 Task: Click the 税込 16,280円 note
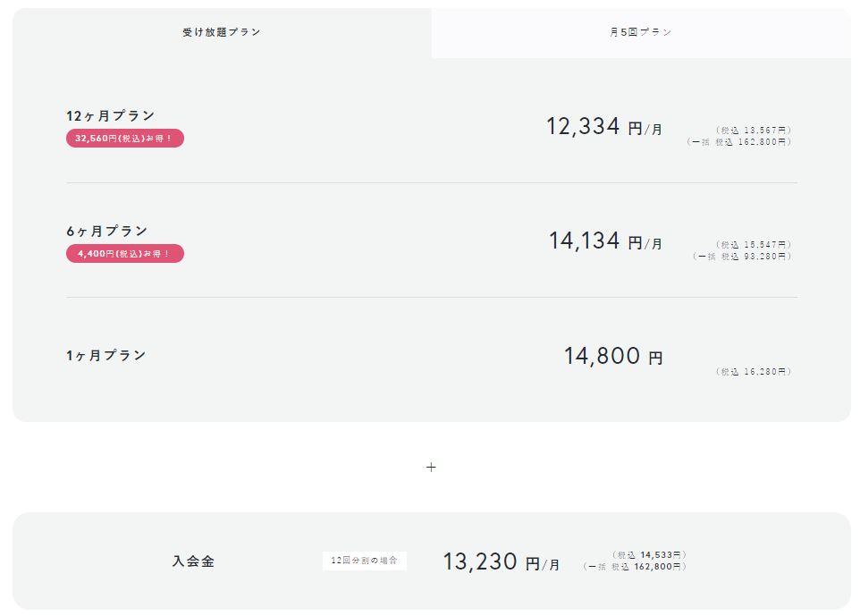point(754,372)
